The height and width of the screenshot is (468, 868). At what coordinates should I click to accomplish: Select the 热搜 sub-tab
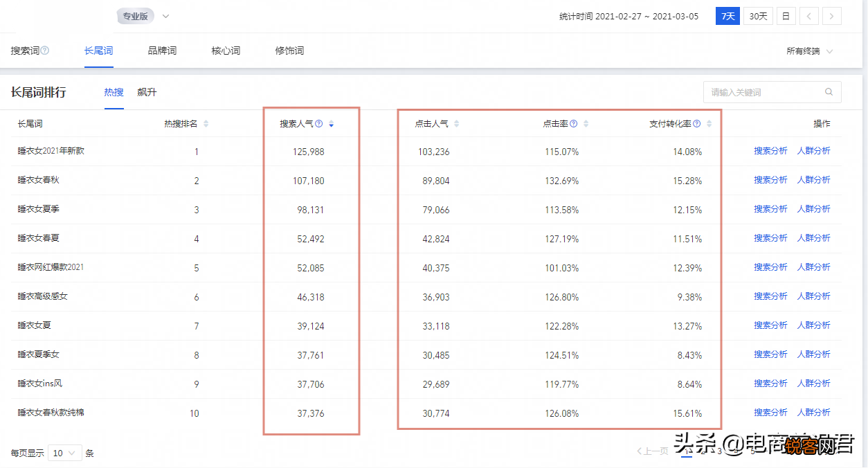114,92
